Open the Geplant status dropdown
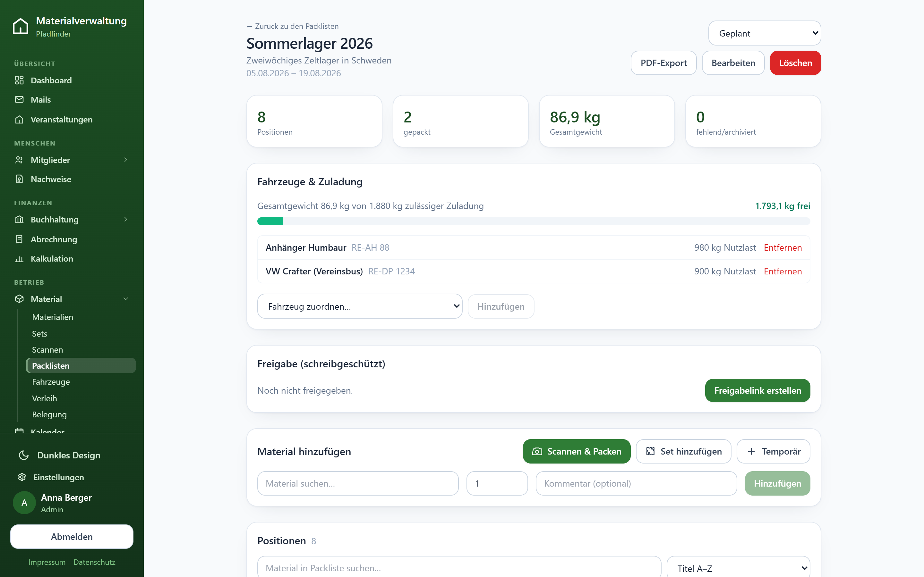The width and height of the screenshot is (924, 577). 765,33
